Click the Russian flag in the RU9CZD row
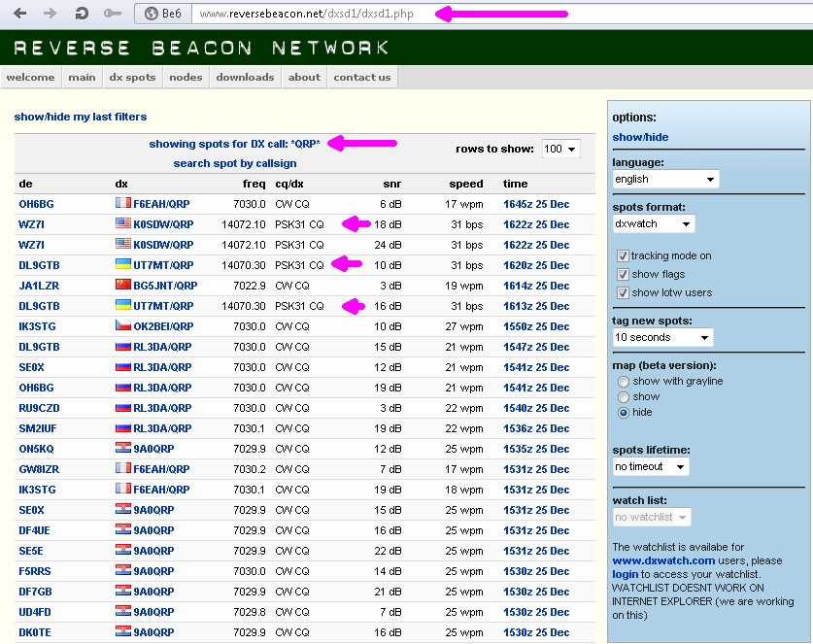Viewport: 813px width, 644px height. click(x=123, y=407)
